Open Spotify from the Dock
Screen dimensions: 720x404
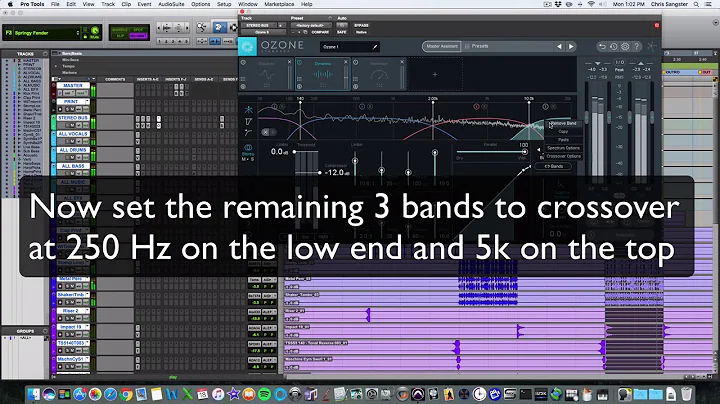(264, 394)
